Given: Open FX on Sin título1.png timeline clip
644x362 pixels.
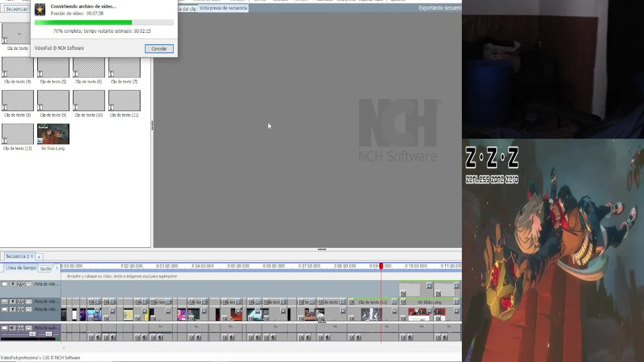Looking at the screenshot, I should pos(403,302).
